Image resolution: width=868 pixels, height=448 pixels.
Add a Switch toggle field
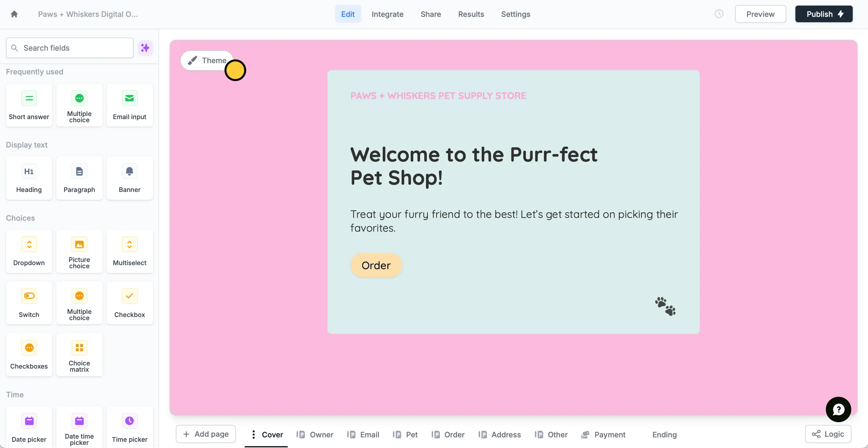tap(29, 303)
